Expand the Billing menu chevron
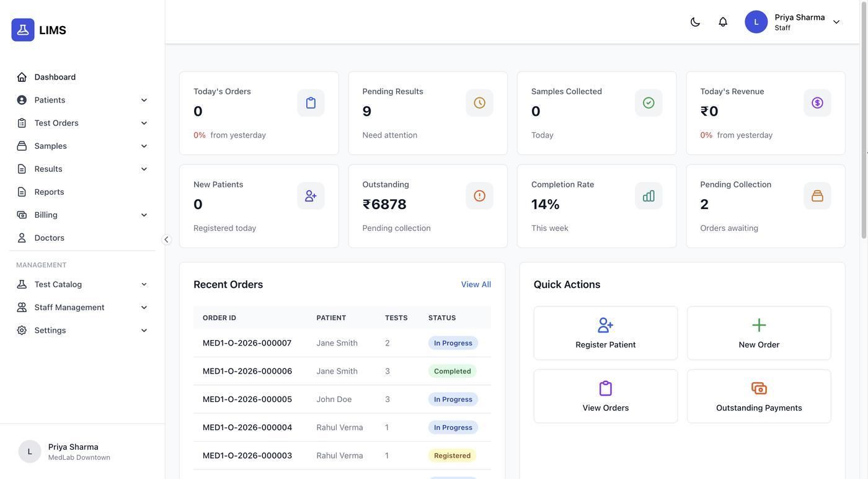The height and width of the screenshot is (479, 868). (x=144, y=215)
